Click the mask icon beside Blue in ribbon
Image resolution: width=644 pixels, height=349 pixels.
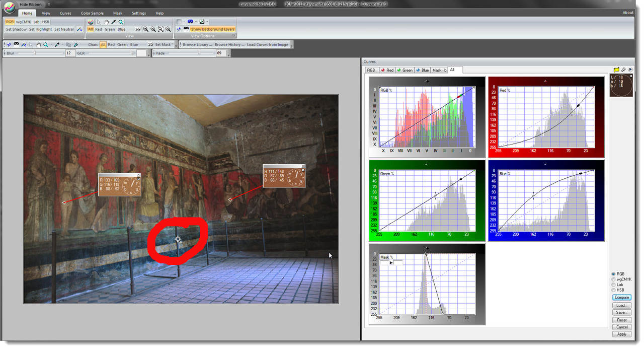[x=138, y=29]
